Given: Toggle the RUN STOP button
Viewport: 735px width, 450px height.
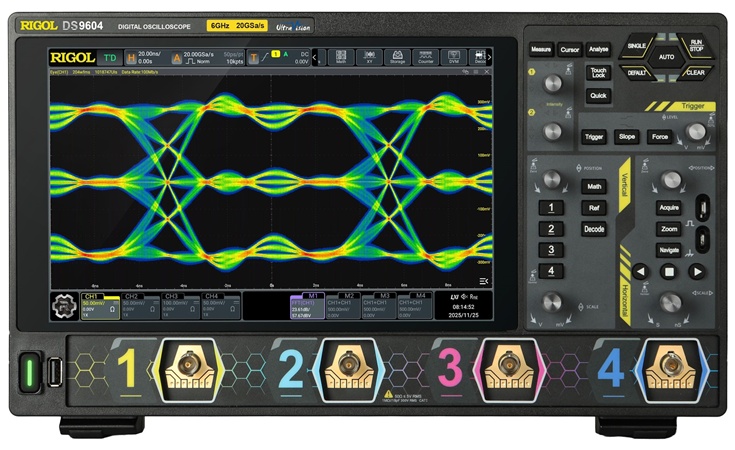Looking at the screenshot, I should click(697, 45).
